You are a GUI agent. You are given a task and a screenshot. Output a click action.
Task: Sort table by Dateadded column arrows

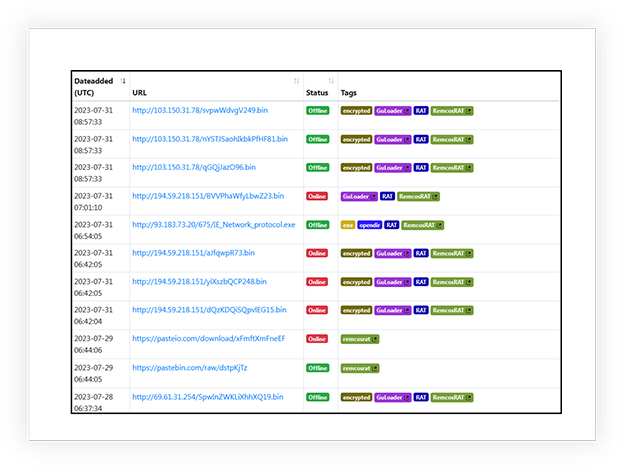(x=123, y=81)
